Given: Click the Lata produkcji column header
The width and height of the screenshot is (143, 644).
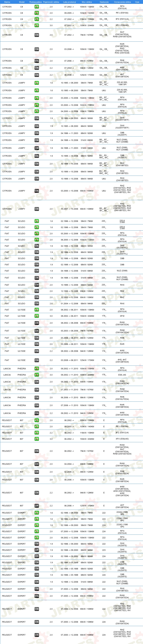Looking at the screenshot, I should [69, 2].
